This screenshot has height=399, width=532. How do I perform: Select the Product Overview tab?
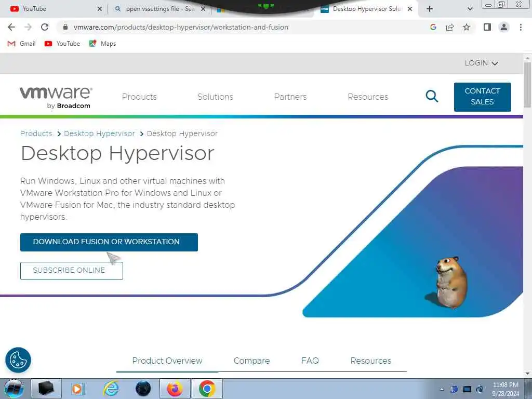tap(167, 361)
